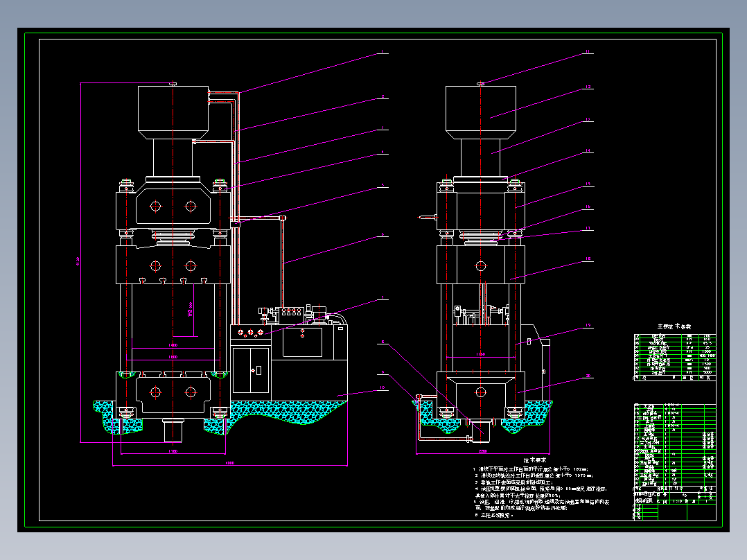Screen dimensions: 747x560
Task: Select callout number 16 leader label
Action: 588,207
